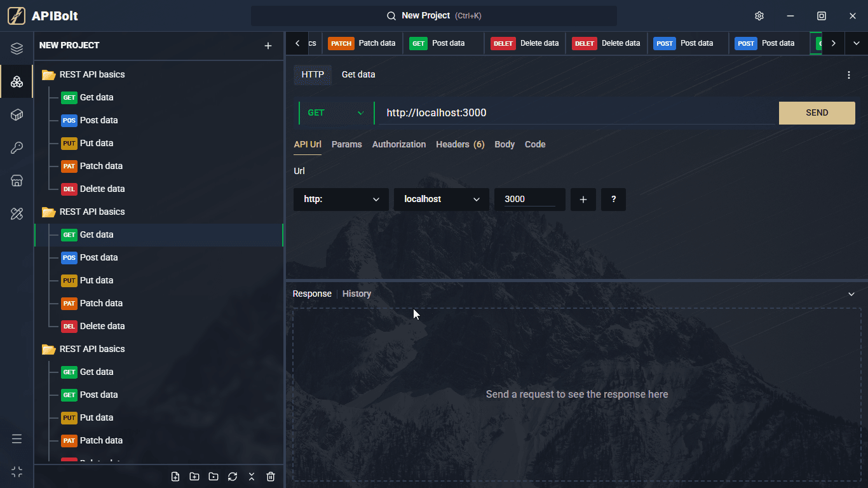The image size is (868, 488).
Task: Expand the http: protocol dropdown
Action: pyautogui.click(x=341, y=200)
